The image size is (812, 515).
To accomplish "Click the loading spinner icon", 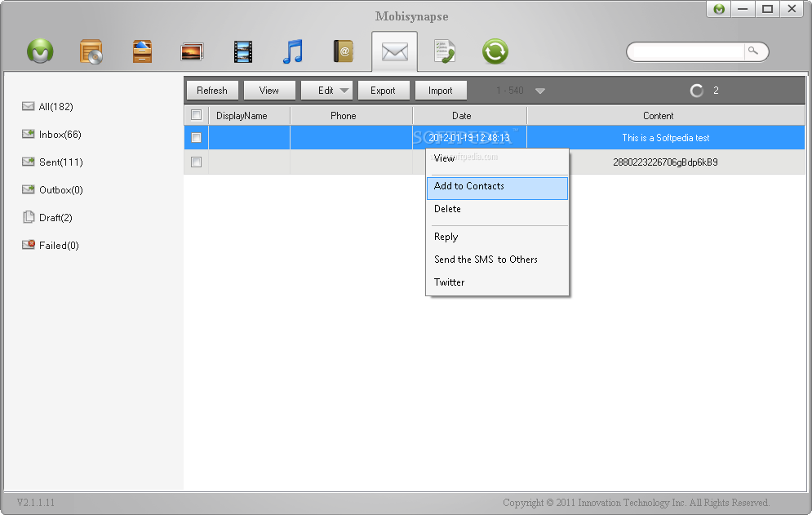I will tap(696, 91).
